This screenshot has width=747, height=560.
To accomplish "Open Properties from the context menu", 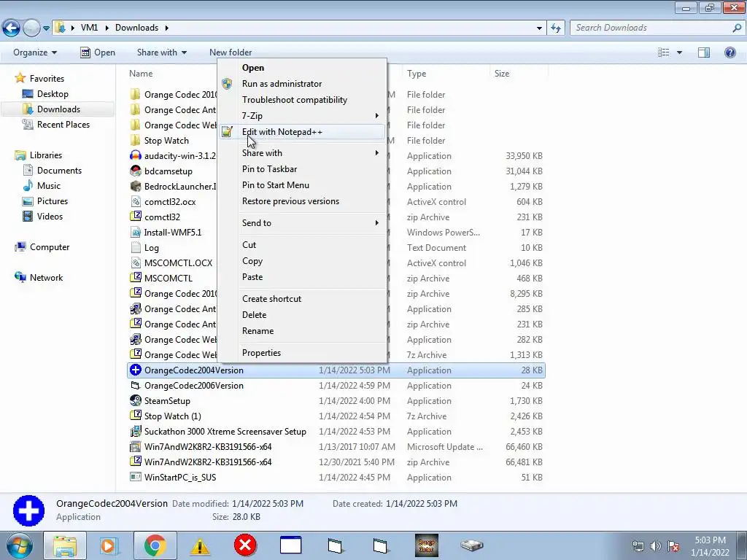I will [x=303, y=353].
